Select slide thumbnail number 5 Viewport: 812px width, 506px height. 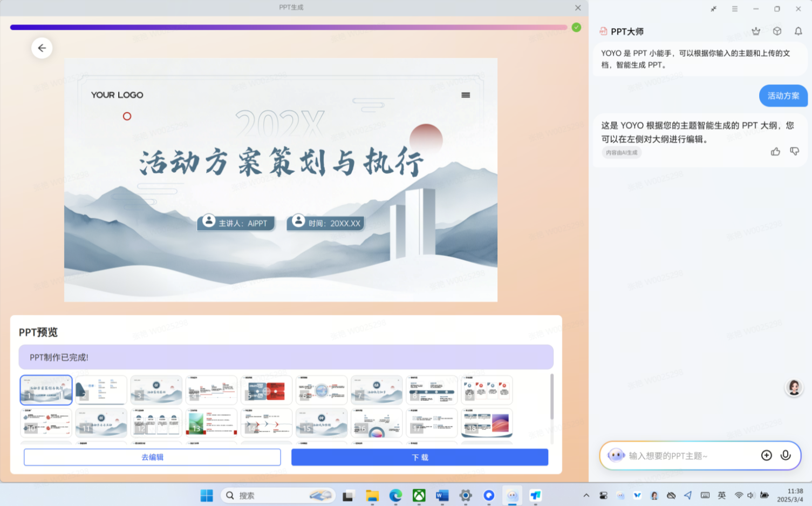(x=267, y=390)
